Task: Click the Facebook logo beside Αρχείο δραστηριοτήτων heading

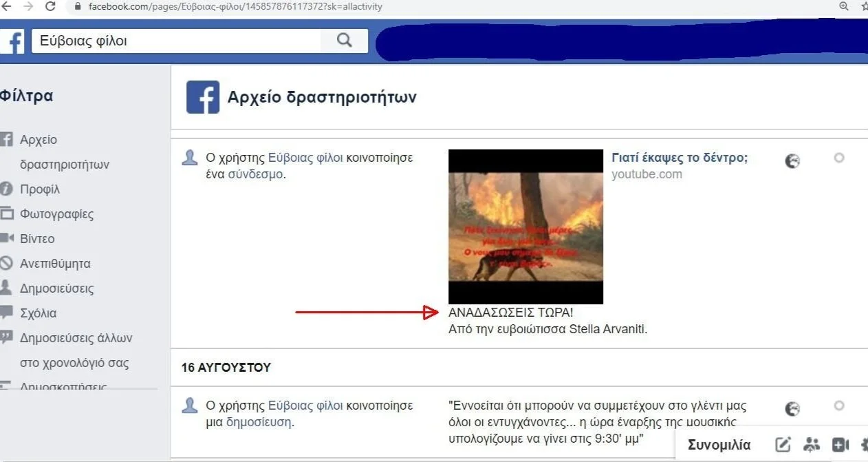Action: [202, 97]
